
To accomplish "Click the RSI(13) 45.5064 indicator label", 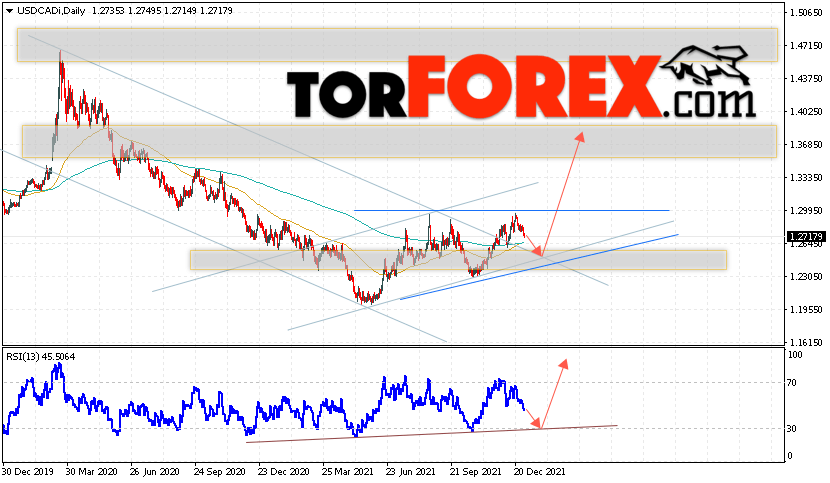I will click(41, 357).
